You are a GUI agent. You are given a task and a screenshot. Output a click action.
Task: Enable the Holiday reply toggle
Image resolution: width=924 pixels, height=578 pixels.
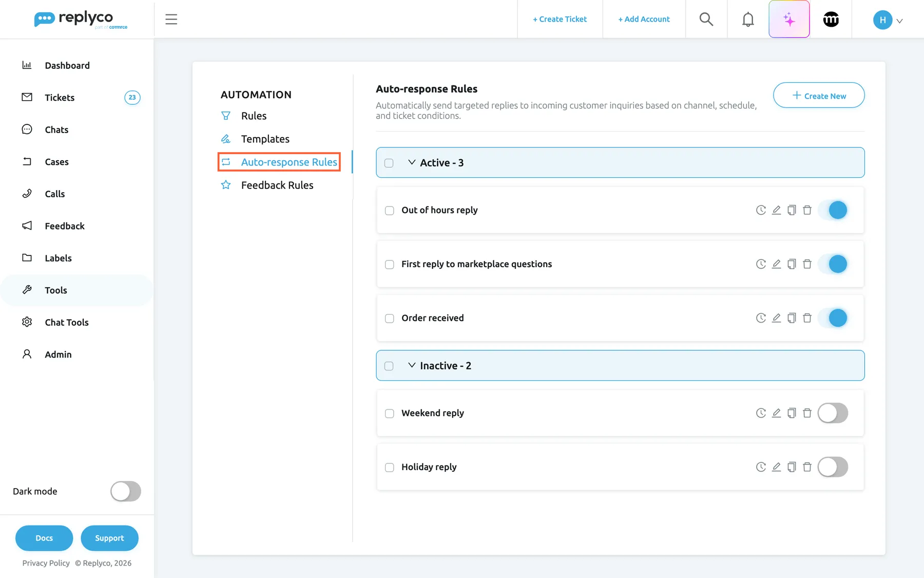click(833, 467)
